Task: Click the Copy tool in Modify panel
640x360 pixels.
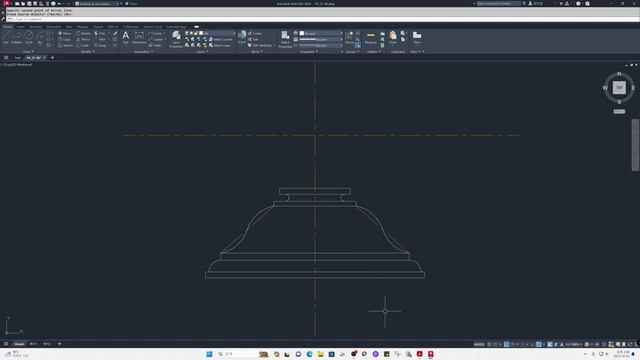Action: pos(64,40)
